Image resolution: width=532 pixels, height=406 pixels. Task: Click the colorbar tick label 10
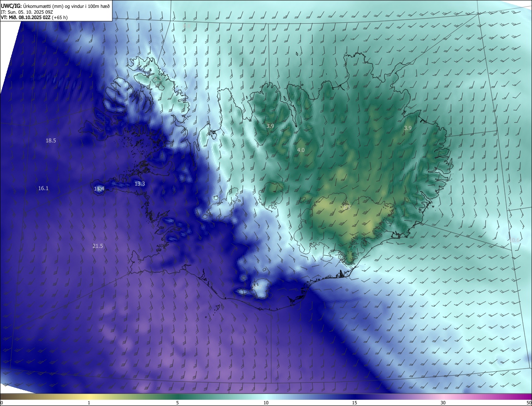[x=266, y=403]
